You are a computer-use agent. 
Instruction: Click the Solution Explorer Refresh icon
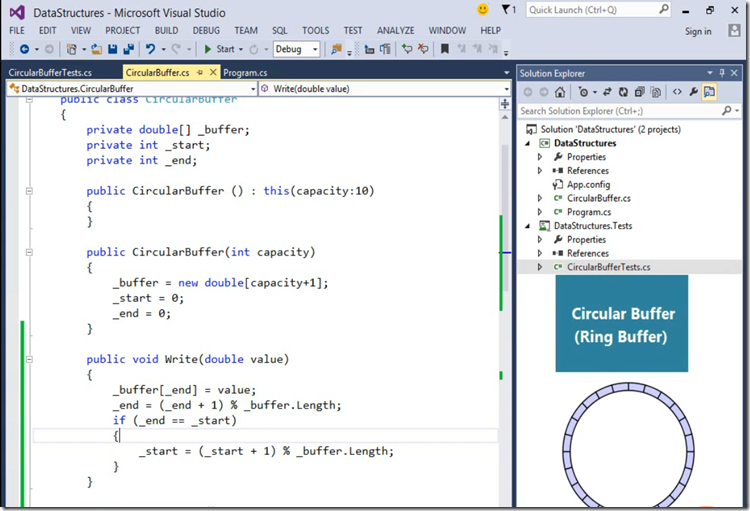click(x=623, y=92)
